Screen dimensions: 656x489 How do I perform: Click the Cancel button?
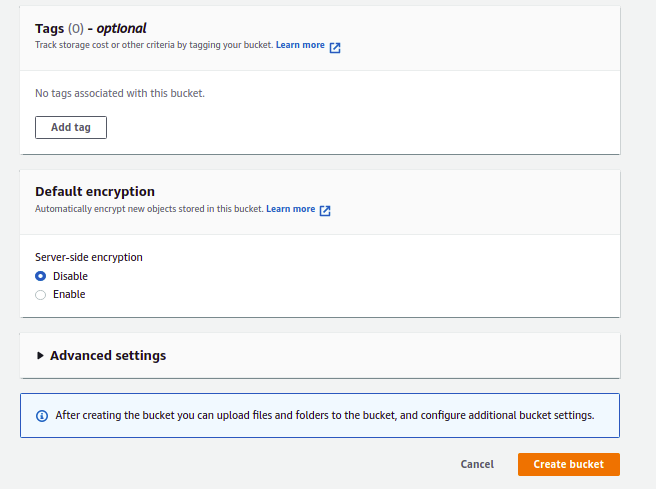click(x=477, y=464)
